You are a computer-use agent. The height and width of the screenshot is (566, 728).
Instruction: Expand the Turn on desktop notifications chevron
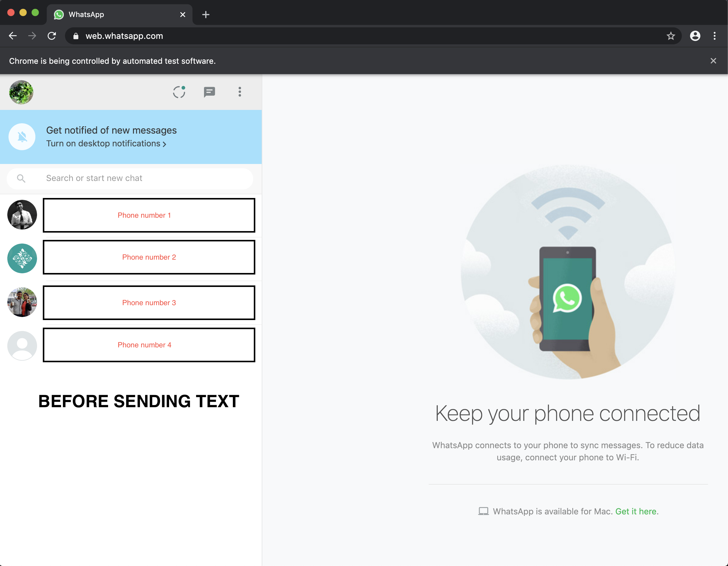[164, 144]
